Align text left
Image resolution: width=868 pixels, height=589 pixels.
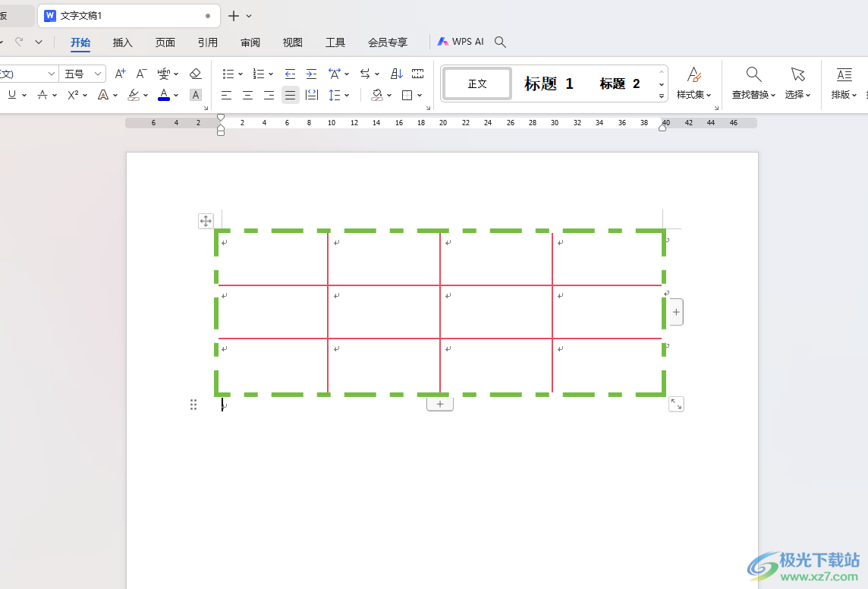[226, 95]
